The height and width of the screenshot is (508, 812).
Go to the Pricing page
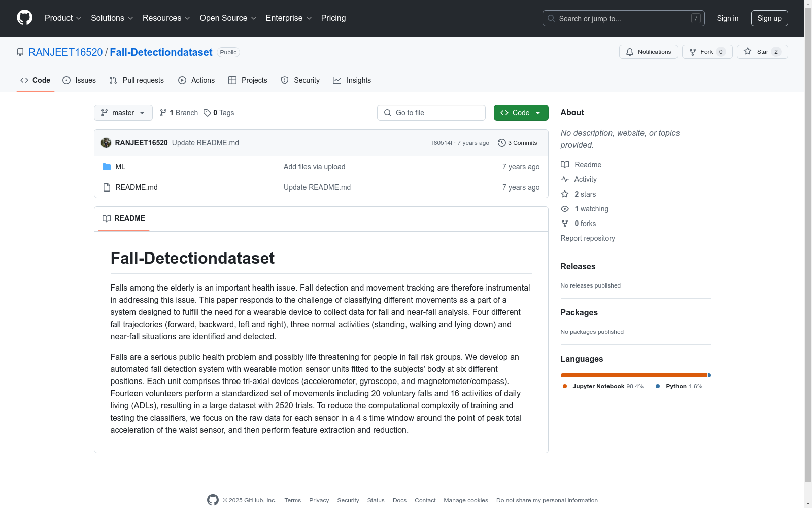pyautogui.click(x=333, y=18)
